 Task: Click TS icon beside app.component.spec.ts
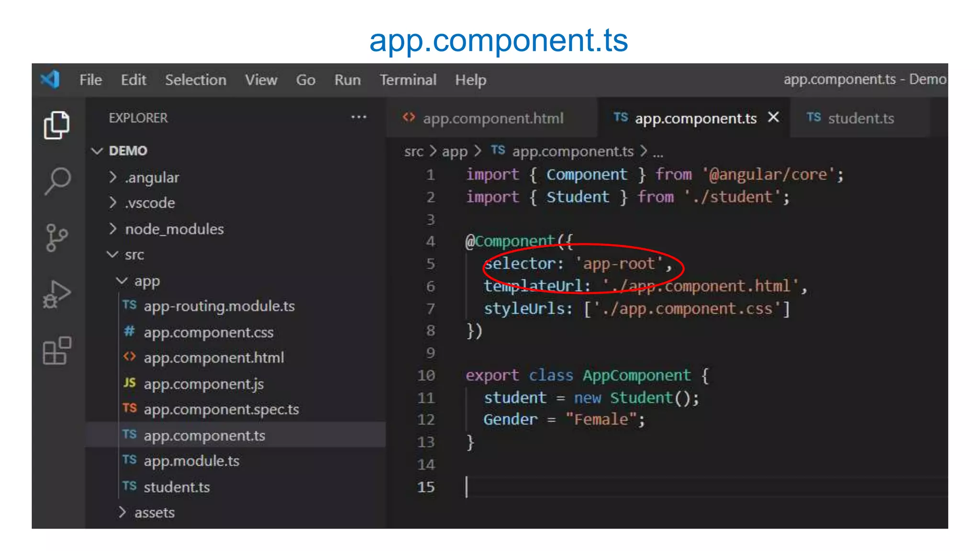pyautogui.click(x=129, y=408)
